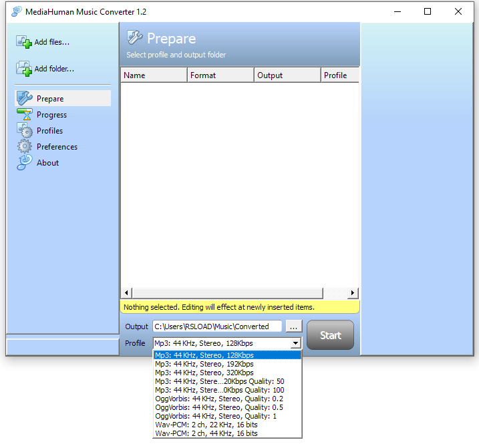This screenshot has width=479, height=448.
Task: Click the Progress hourglass icon
Action: click(25, 115)
